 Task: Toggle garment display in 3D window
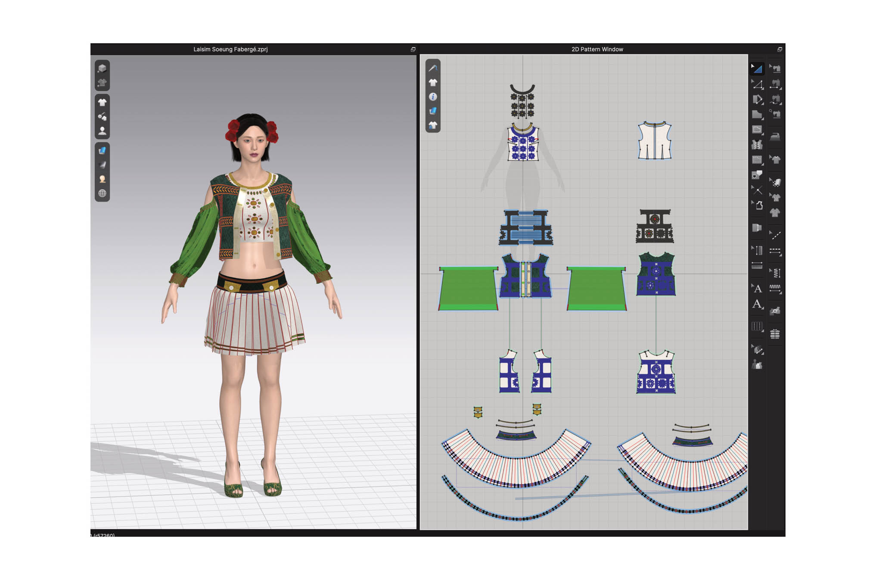click(102, 103)
